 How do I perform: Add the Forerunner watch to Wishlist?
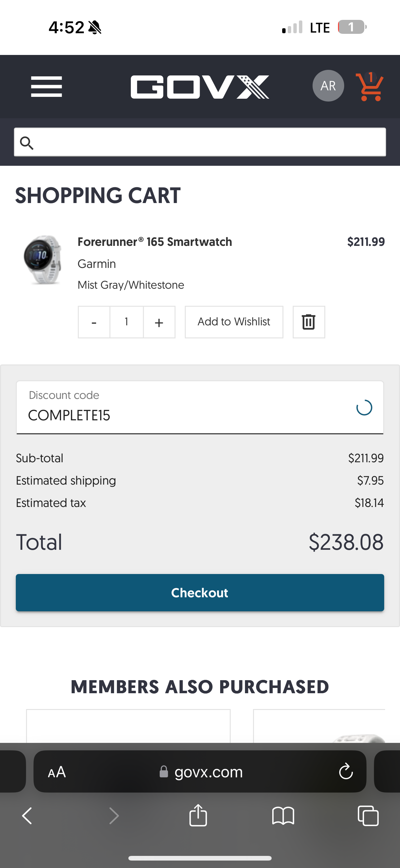pyautogui.click(x=234, y=322)
